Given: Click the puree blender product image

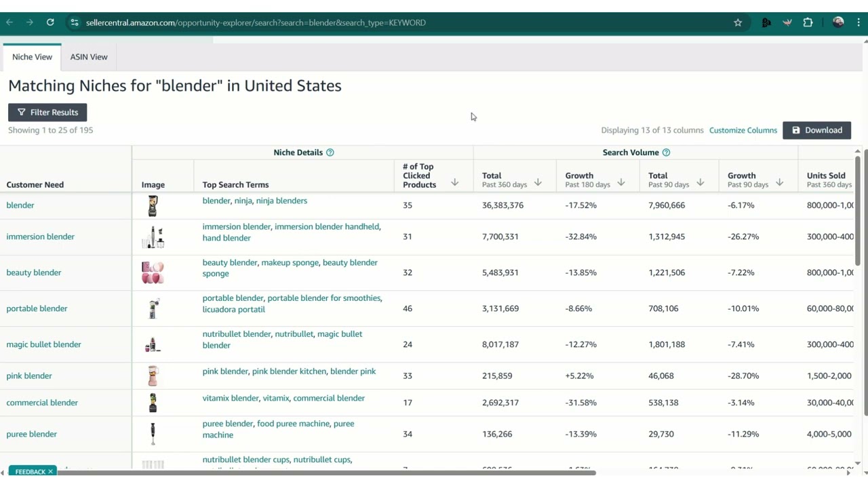Looking at the screenshot, I should [x=153, y=434].
